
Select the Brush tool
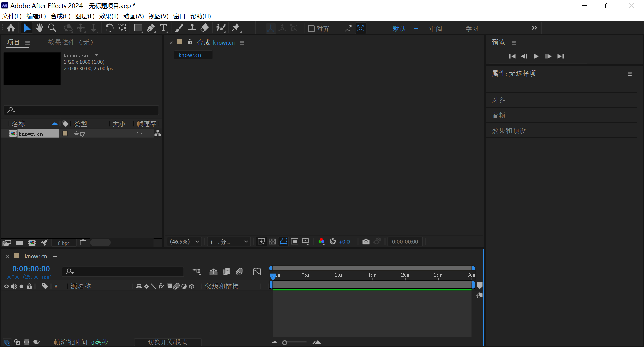[x=179, y=28]
